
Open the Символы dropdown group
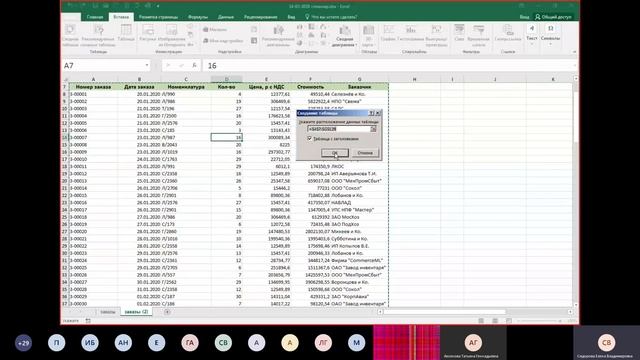click(550, 34)
